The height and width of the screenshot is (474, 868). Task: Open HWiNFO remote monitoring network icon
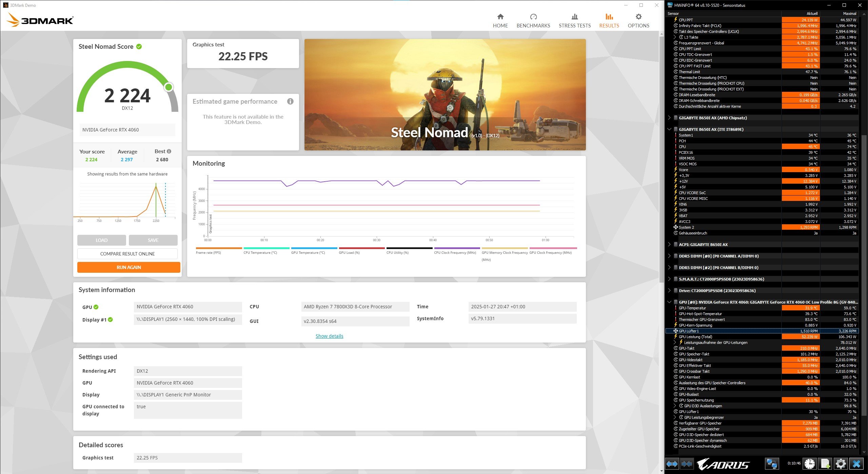pos(772,463)
